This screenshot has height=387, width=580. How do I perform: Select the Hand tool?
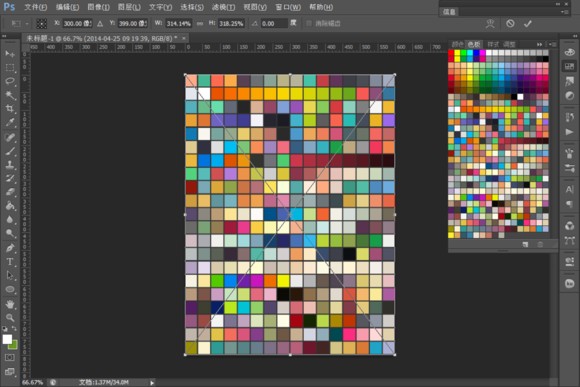[x=10, y=304]
